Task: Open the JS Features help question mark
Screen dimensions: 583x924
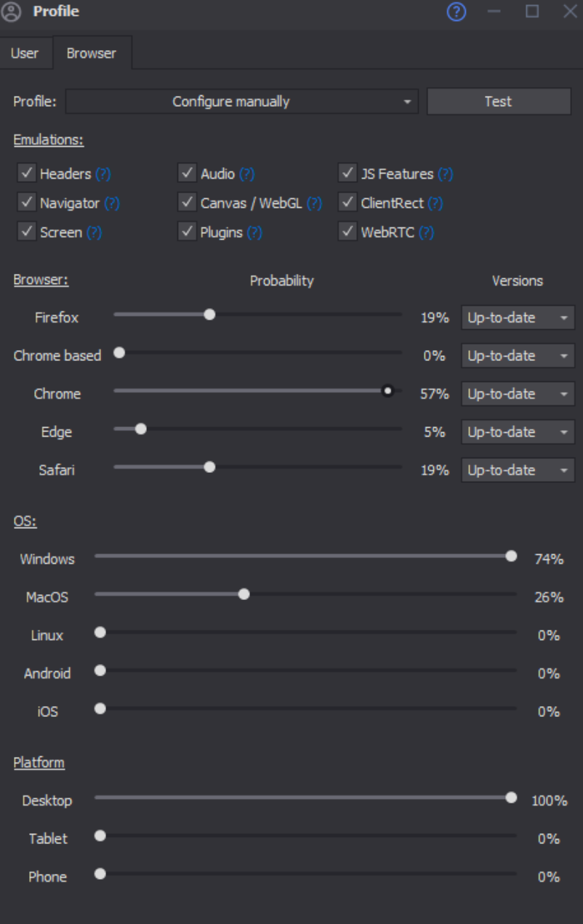Action: click(445, 174)
